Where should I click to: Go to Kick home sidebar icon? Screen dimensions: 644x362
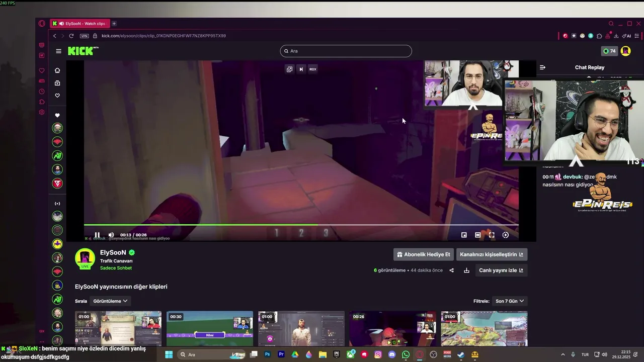click(x=57, y=70)
